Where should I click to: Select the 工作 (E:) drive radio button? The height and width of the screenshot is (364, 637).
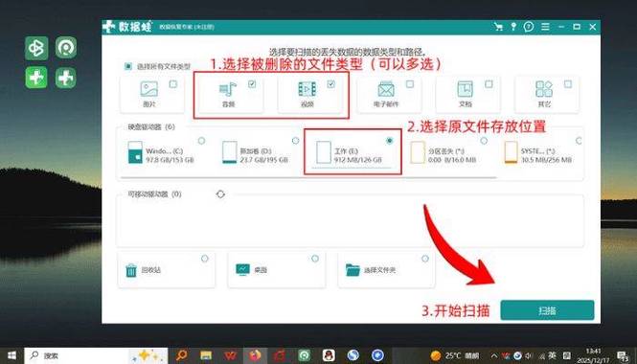tap(390, 141)
